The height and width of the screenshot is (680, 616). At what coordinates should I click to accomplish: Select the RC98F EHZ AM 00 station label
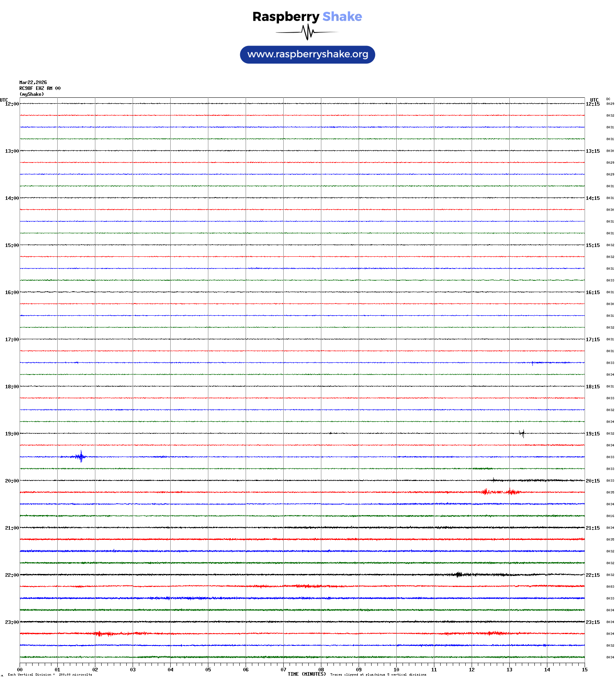40,88
